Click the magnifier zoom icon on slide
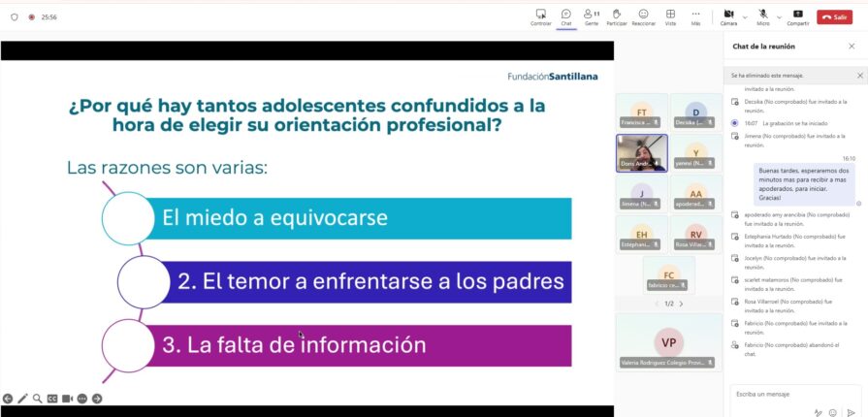The height and width of the screenshot is (417, 868). point(37,399)
